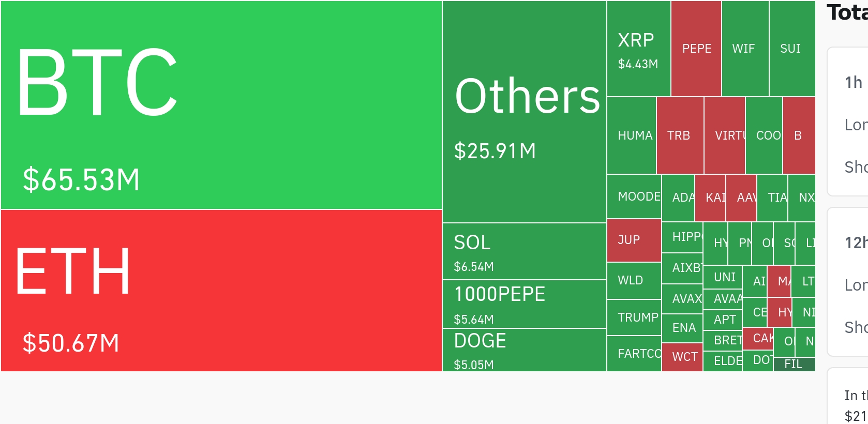The width and height of the screenshot is (868, 424).
Task: Click the red JUP tile
Action: click(634, 240)
